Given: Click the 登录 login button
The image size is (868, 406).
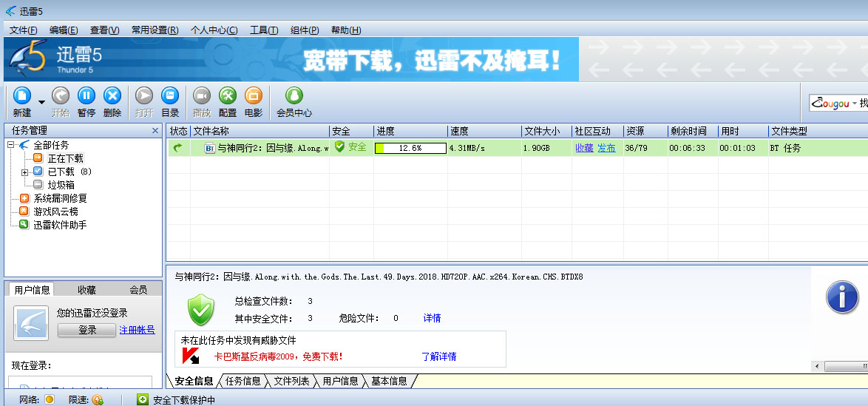Looking at the screenshot, I should tap(87, 330).
